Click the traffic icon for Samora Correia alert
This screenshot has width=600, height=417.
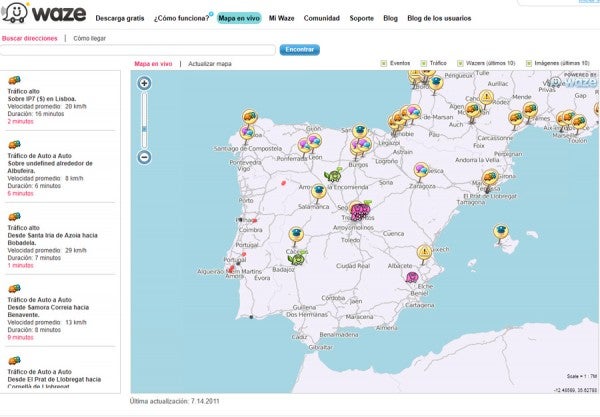pos(14,288)
